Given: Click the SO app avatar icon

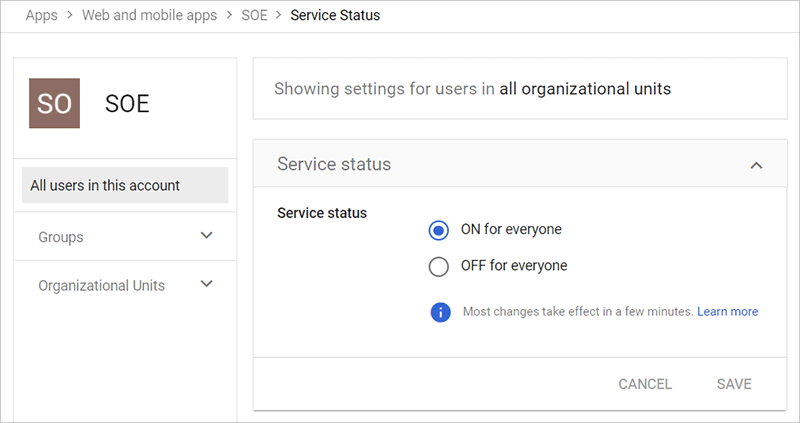Looking at the screenshot, I should pos(55,104).
